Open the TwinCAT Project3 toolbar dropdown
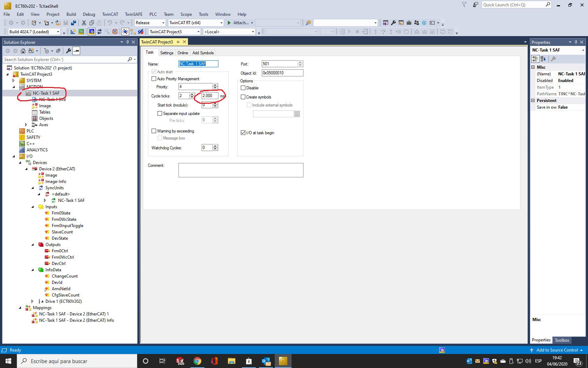The image size is (588, 368). [198, 32]
